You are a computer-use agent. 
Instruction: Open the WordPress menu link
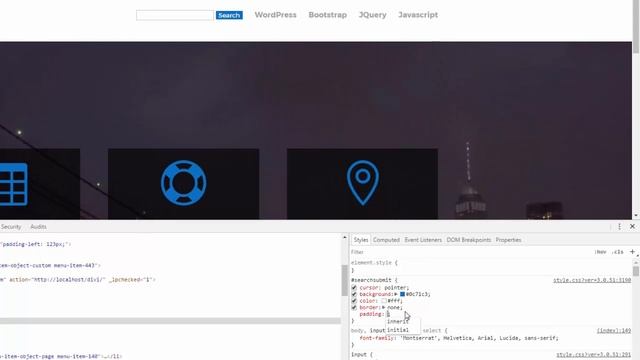coord(276,15)
